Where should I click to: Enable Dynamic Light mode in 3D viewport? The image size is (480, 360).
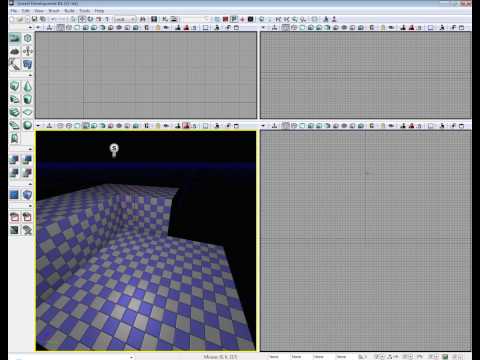(x=86, y=126)
